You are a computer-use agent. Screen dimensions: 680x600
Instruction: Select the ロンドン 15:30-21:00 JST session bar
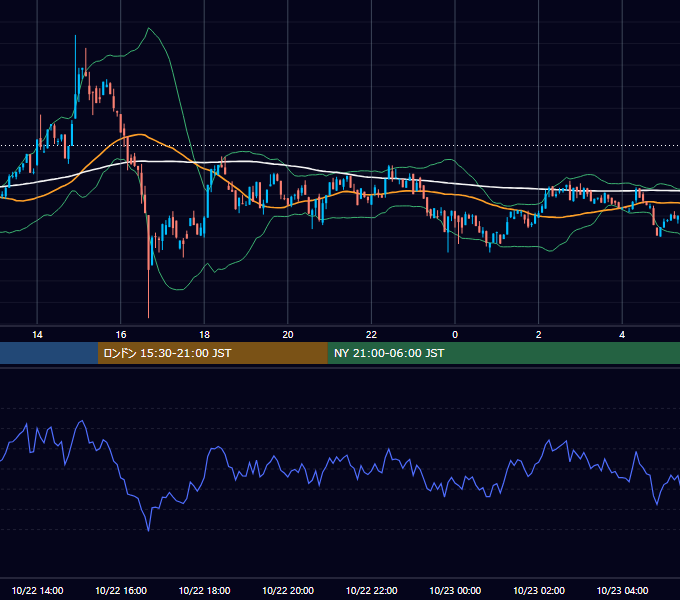(212, 353)
